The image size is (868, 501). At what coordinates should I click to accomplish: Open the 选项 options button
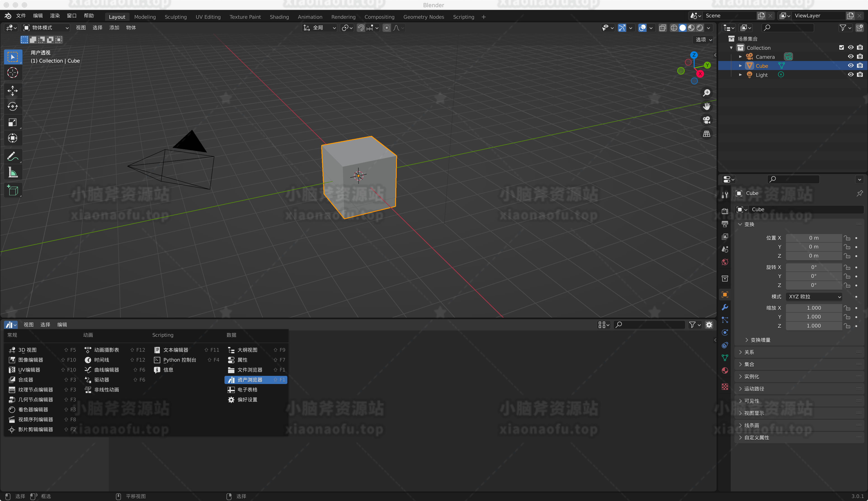click(703, 40)
